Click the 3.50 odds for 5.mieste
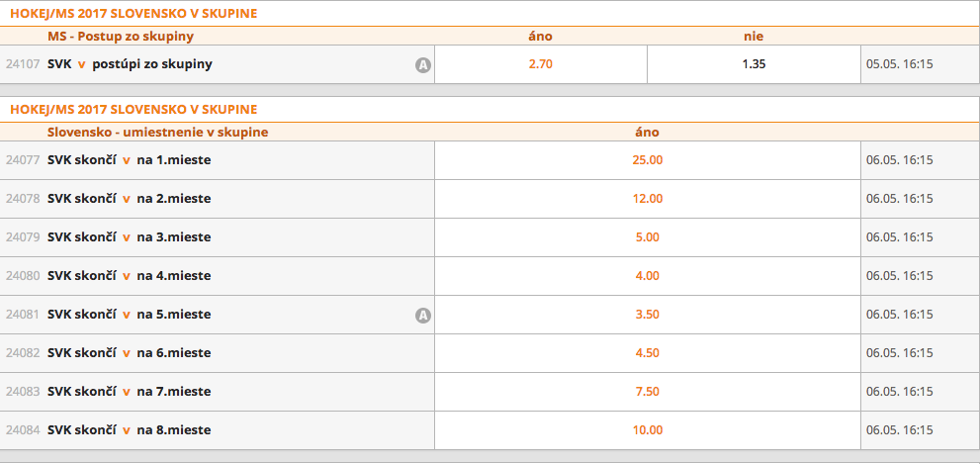 click(x=647, y=315)
